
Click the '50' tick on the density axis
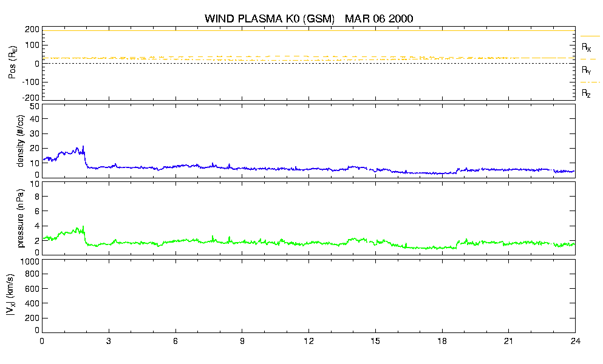pos(35,107)
